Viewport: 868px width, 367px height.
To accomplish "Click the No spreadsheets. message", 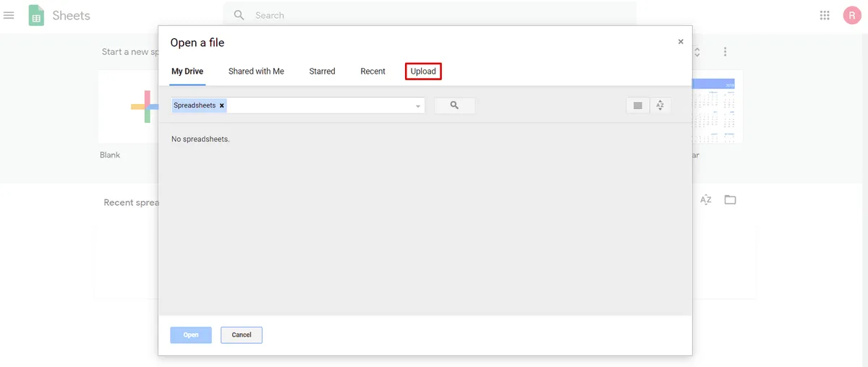I will click(200, 139).
